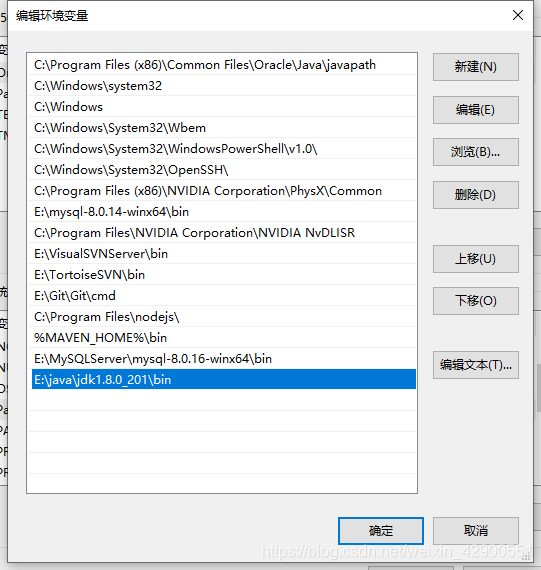Select the E:\mysql-8.0.14-winx64\bin entry
Screen dimensions: 541x570
pos(222,212)
